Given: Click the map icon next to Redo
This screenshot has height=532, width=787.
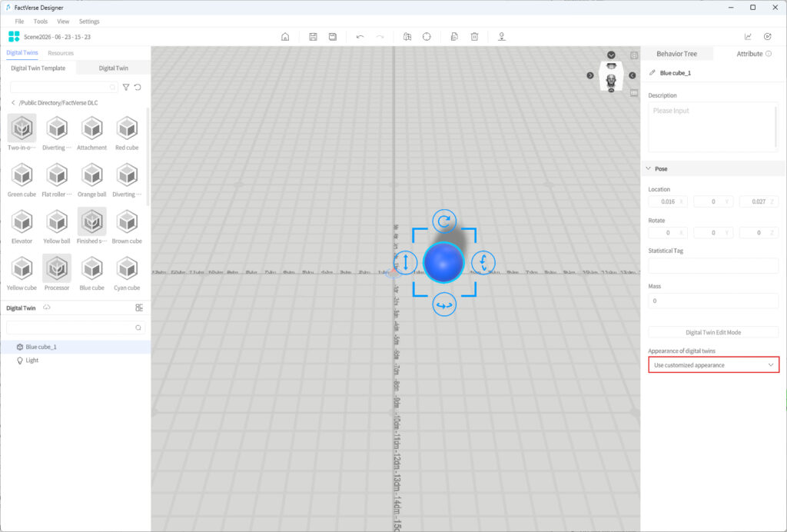Looking at the screenshot, I should 407,37.
